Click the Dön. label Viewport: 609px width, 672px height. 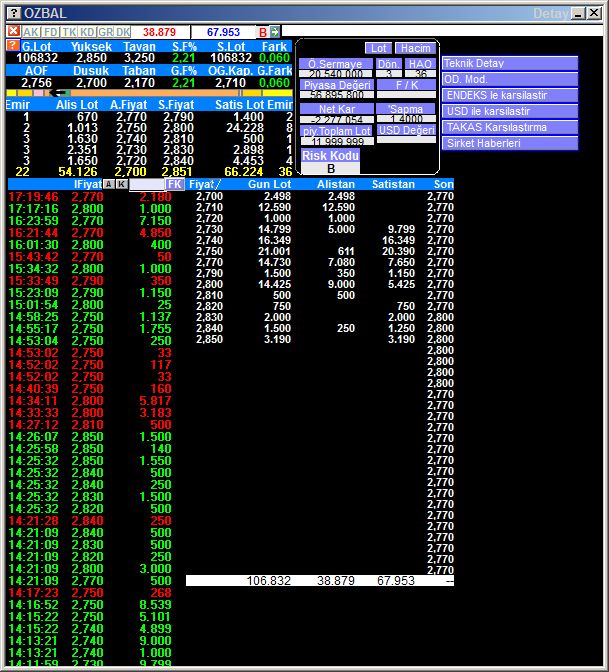[x=389, y=64]
